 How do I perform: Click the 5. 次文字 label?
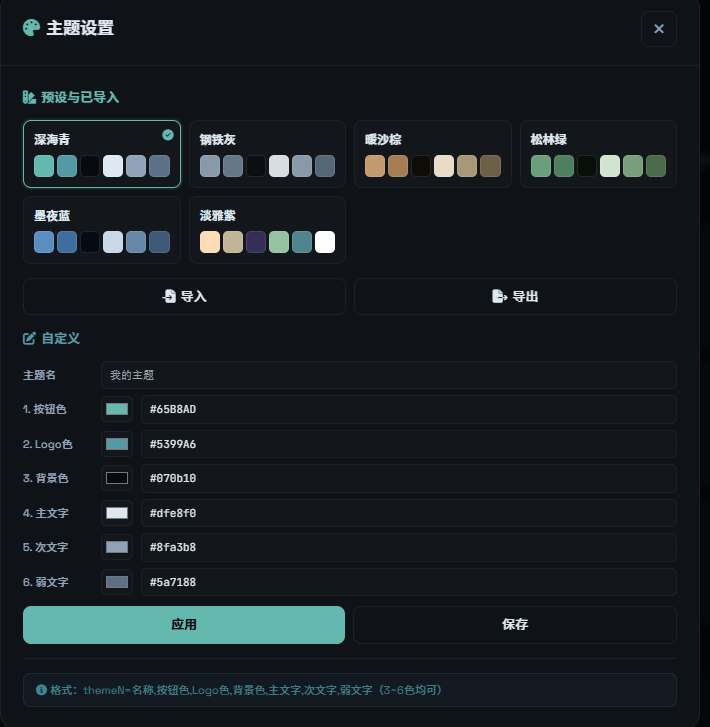(45, 547)
